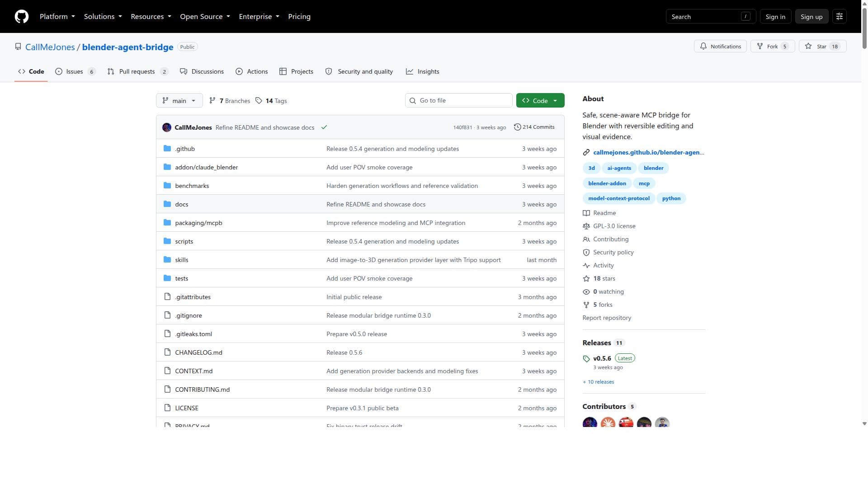
Task: Click the .gitignore file icon
Action: click(x=167, y=315)
